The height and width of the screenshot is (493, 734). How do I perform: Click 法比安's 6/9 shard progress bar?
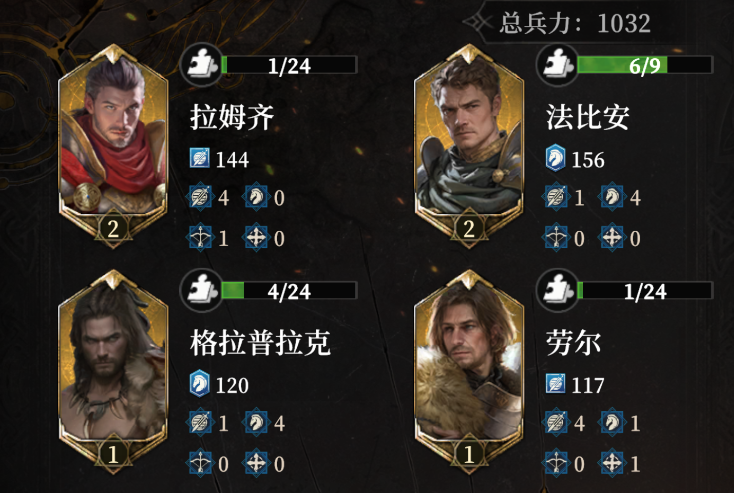645,65
